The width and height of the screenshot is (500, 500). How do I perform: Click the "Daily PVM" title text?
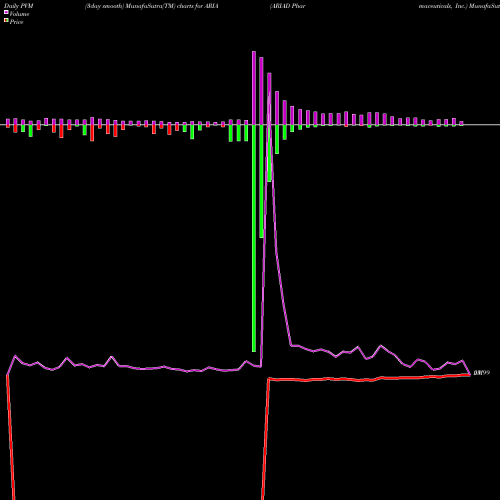coord(19,6)
